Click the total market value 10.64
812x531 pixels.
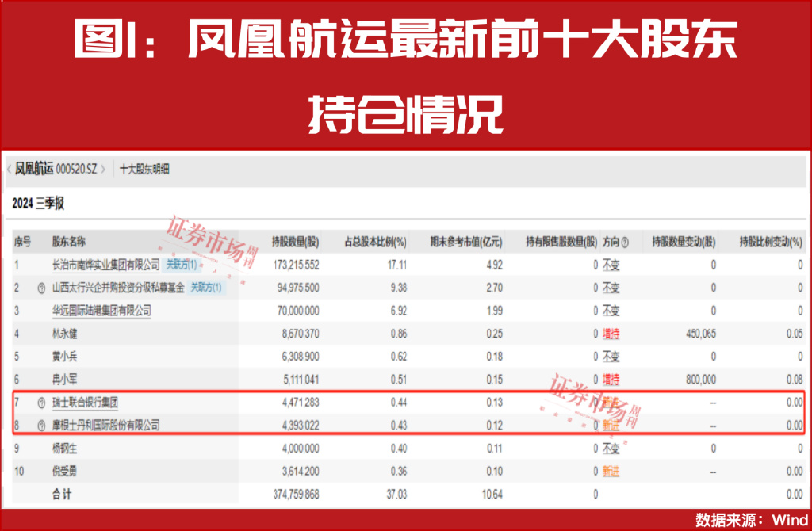(x=492, y=495)
